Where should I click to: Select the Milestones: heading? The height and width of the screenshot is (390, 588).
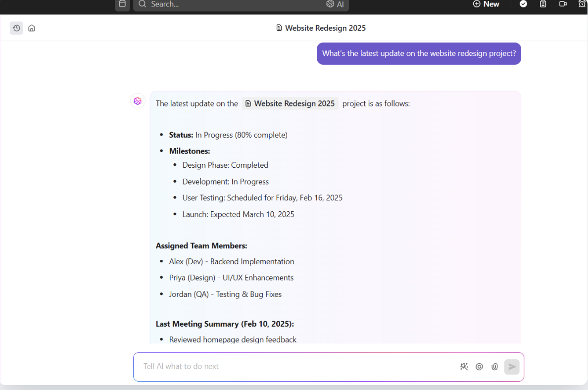tap(190, 151)
